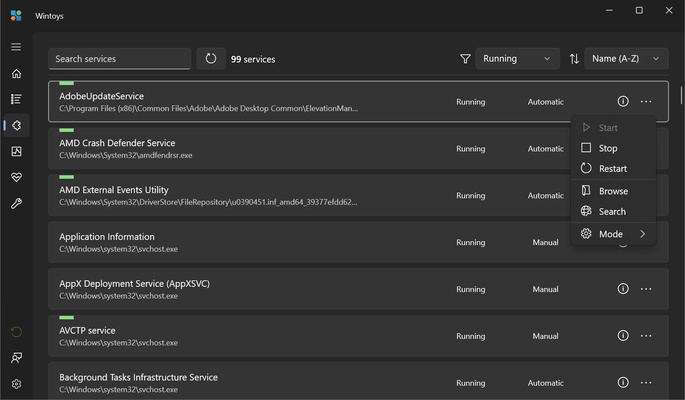Select Background Tasks Infrastructure Service name
This screenshot has height=400, width=685.
(x=138, y=377)
